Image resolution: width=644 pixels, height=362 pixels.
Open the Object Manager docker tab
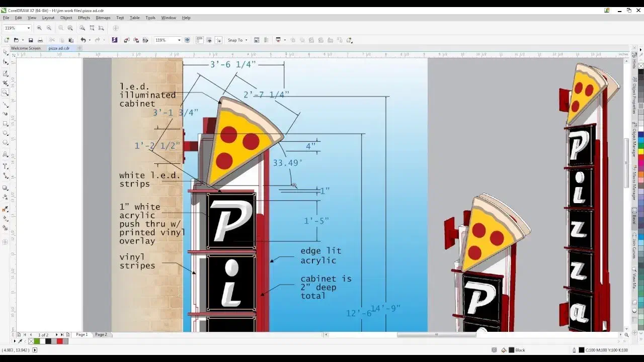pos(634,141)
